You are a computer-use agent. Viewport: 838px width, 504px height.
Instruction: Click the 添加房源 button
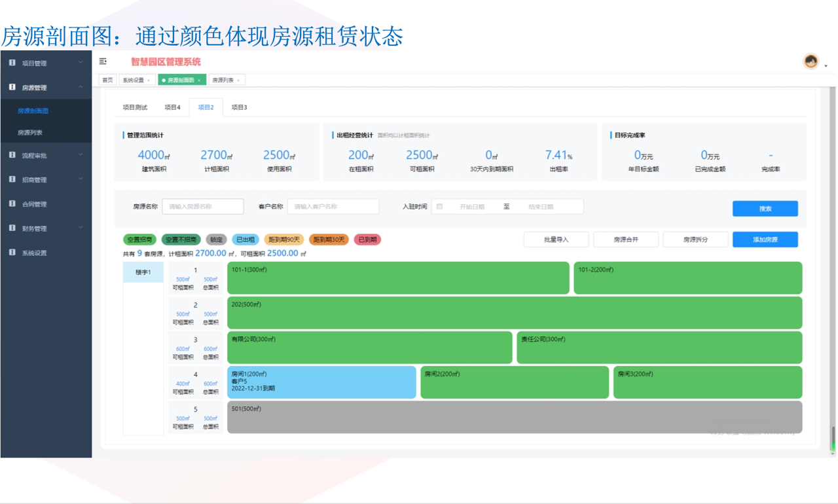(x=765, y=240)
